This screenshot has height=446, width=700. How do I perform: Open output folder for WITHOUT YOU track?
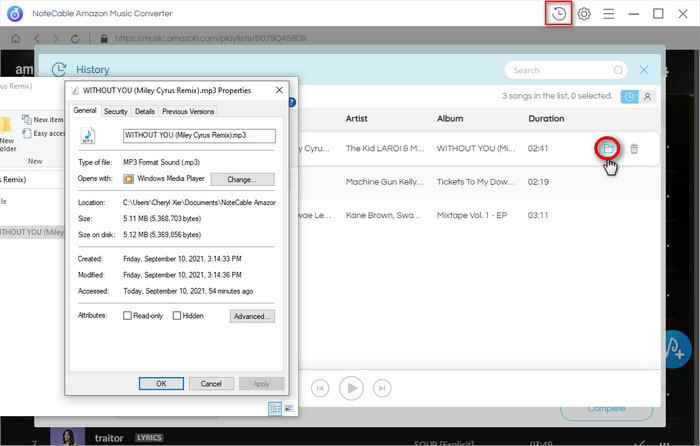pos(608,149)
